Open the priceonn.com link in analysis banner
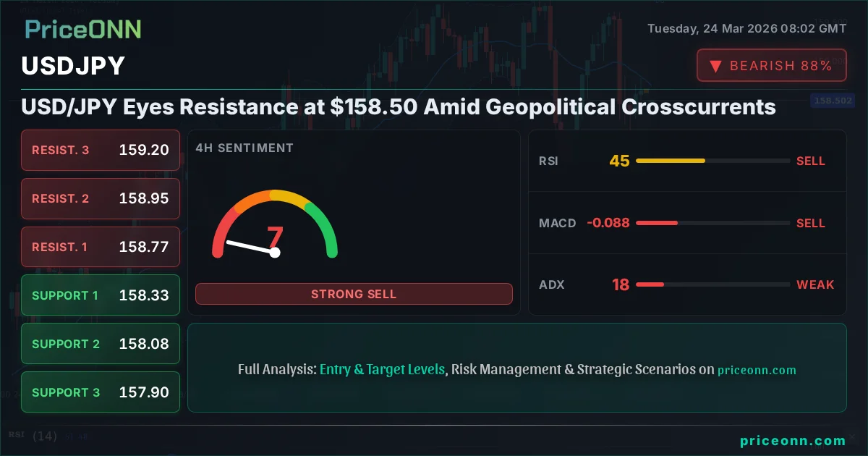This screenshot has height=456, width=868. coord(757,370)
